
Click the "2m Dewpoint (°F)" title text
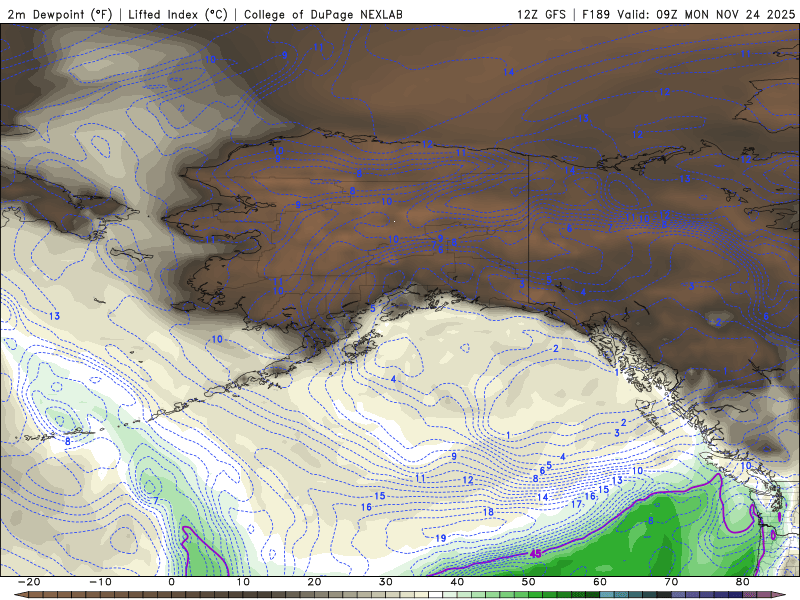[x=59, y=14]
